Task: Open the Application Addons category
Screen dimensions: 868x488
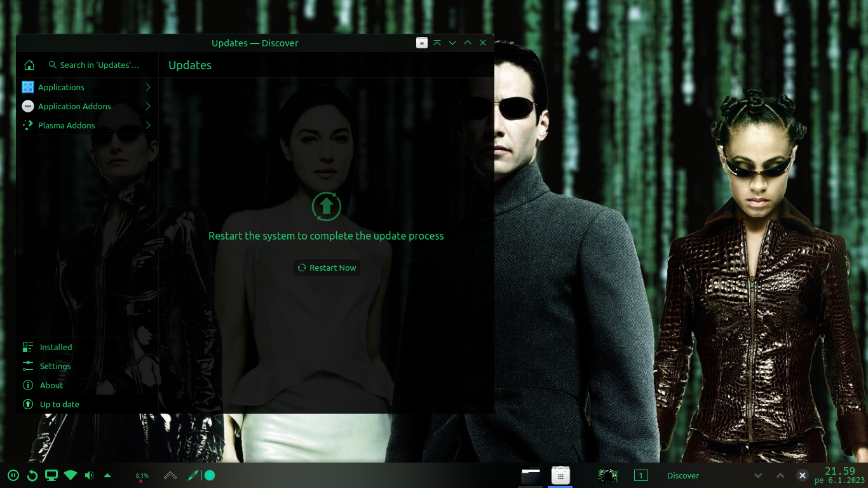Action: point(87,106)
